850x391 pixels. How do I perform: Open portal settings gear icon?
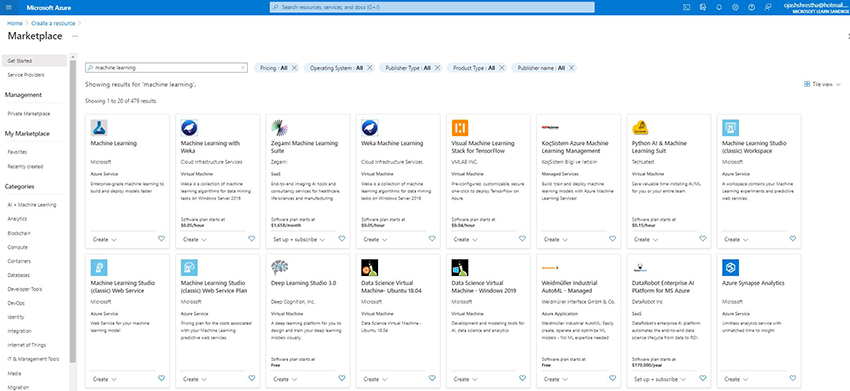[x=735, y=7]
